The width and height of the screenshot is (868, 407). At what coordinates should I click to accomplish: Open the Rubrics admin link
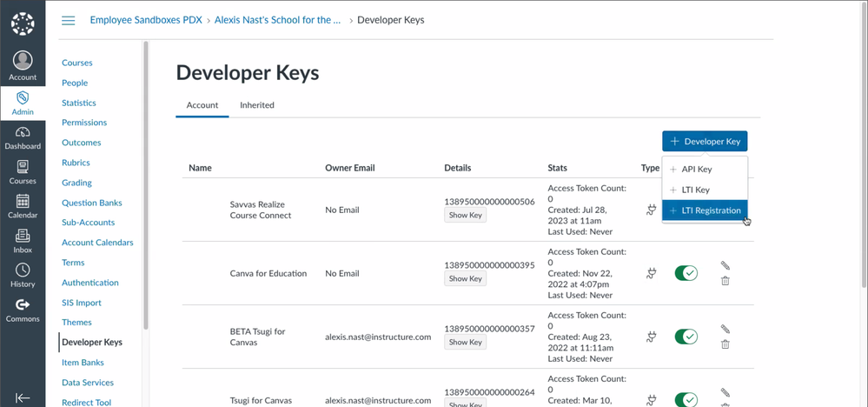pyautogui.click(x=76, y=163)
